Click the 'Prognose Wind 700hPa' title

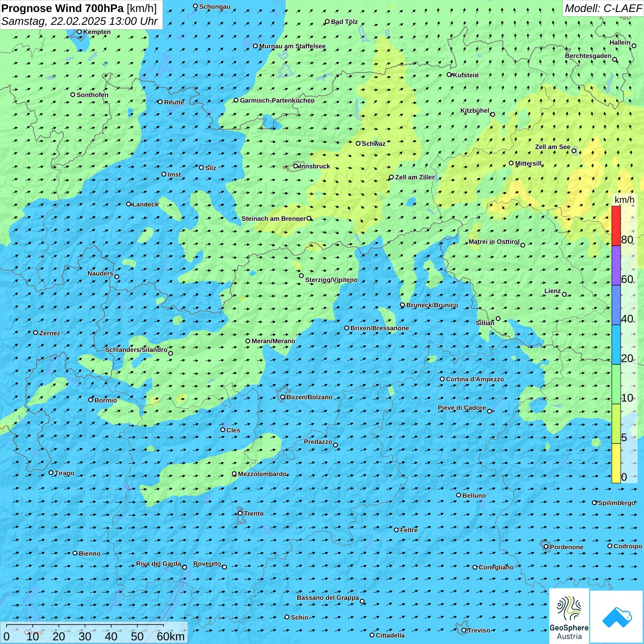click(x=63, y=8)
